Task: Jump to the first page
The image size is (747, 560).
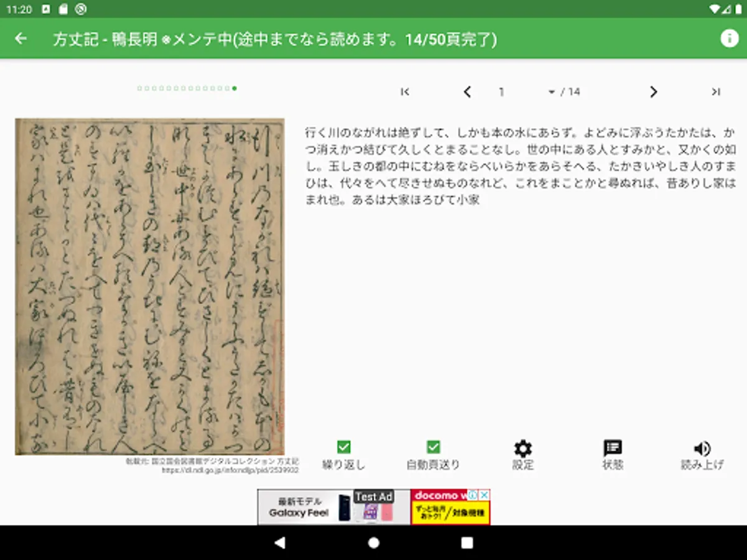Action: point(405,92)
